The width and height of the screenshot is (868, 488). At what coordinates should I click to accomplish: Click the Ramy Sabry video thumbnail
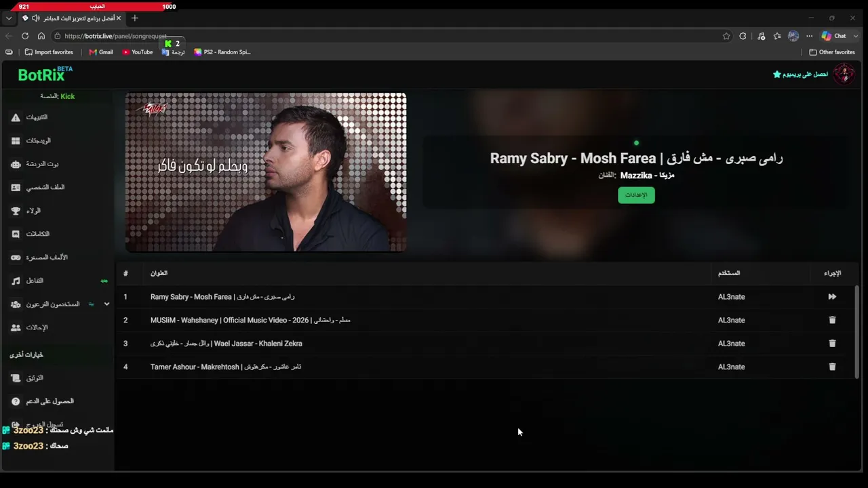(266, 172)
